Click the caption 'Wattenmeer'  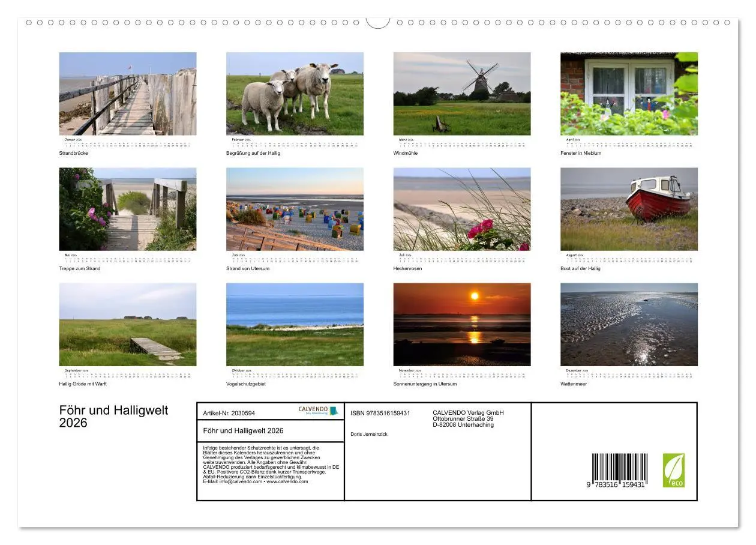point(574,384)
